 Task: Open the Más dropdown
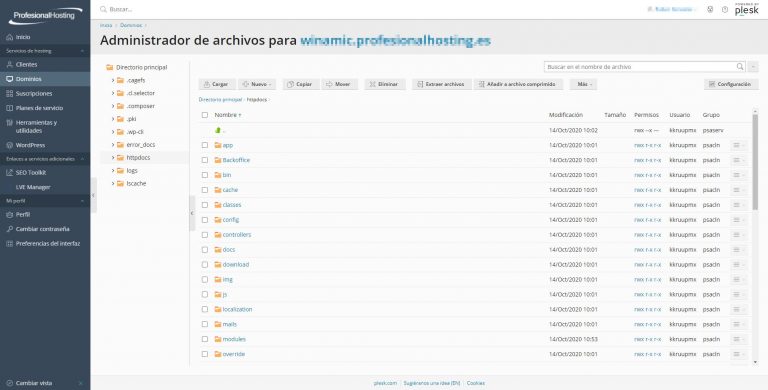583,84
